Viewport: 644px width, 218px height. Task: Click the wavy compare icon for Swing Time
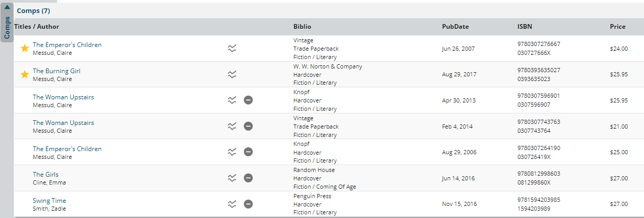coord(232,204)
